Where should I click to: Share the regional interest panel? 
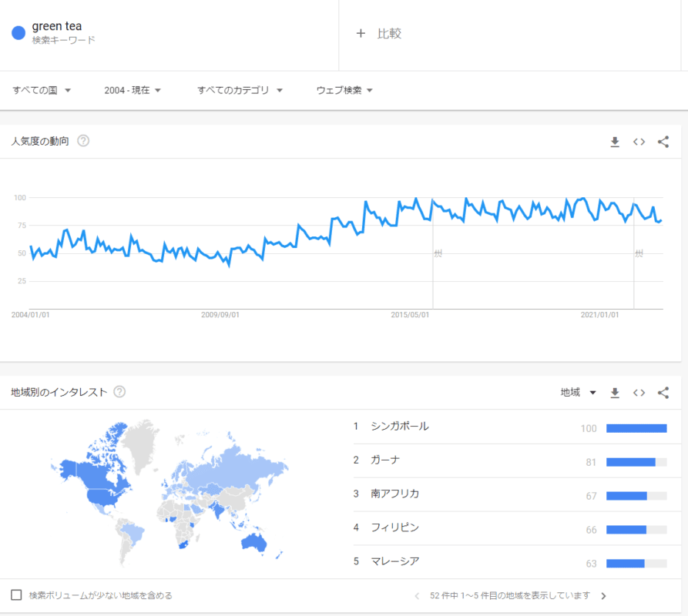point(663,393)
